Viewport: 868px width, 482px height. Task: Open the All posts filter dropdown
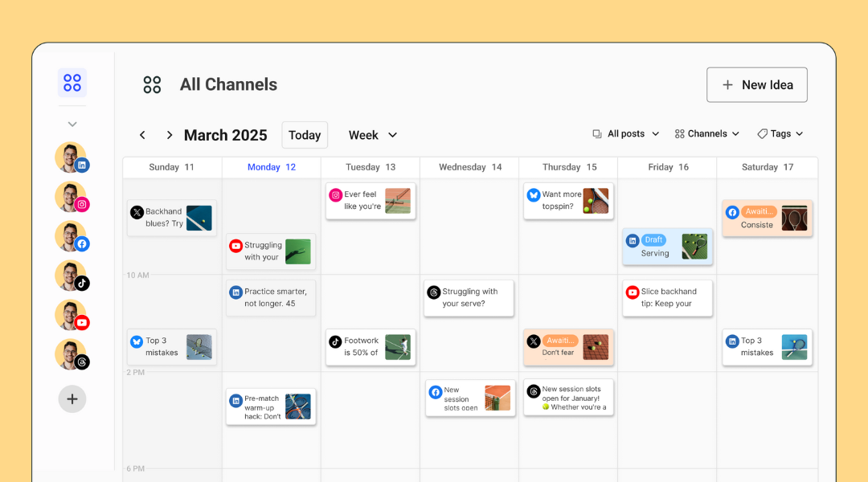625,134
